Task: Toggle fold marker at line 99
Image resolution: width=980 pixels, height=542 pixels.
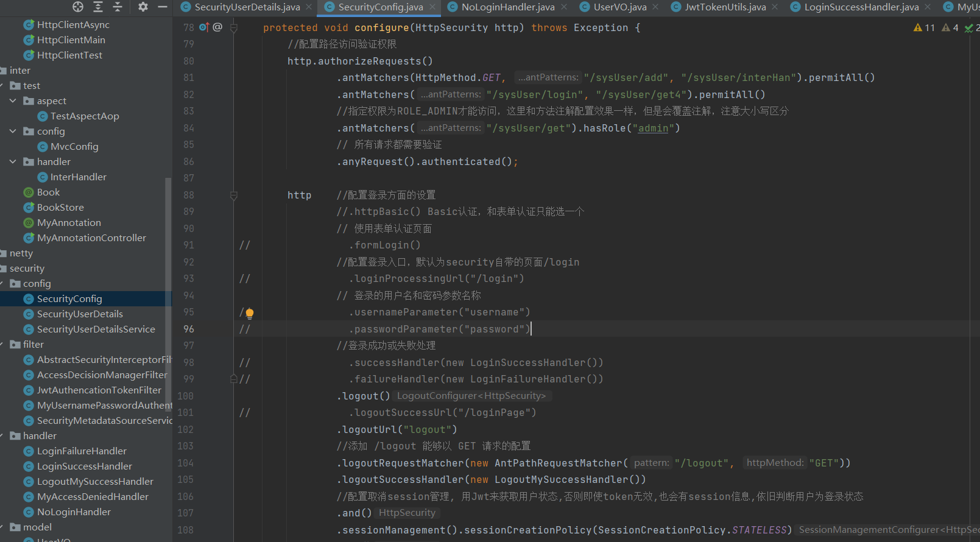Action: (x=234, y=379)
